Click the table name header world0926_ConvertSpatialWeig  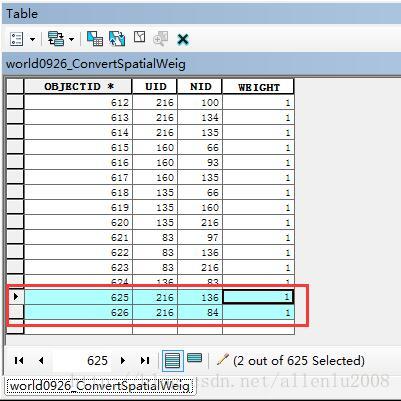click(x=96, y=64)
